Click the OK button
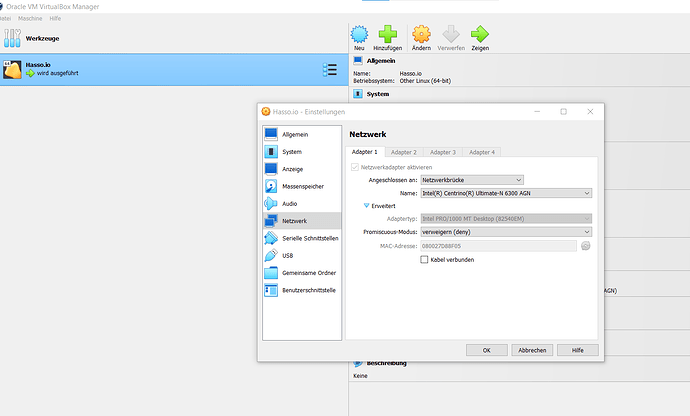Screen dimensions: 690x416 point(487,350)
